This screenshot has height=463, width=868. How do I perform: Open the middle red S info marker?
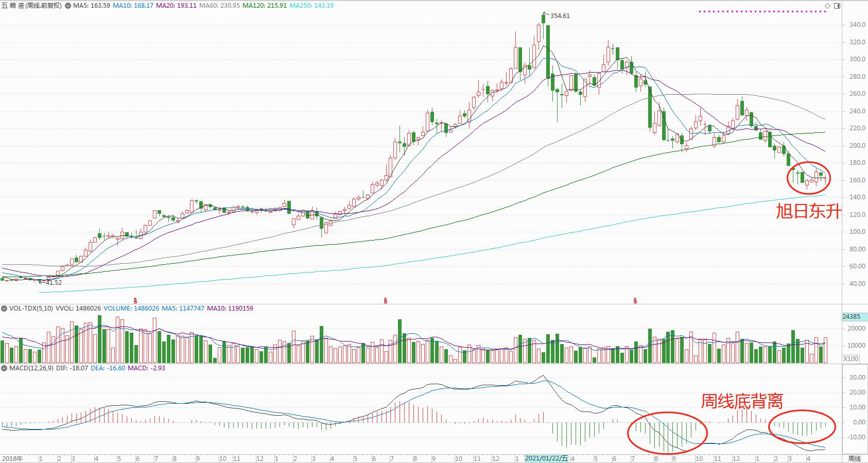click(385, 300)
